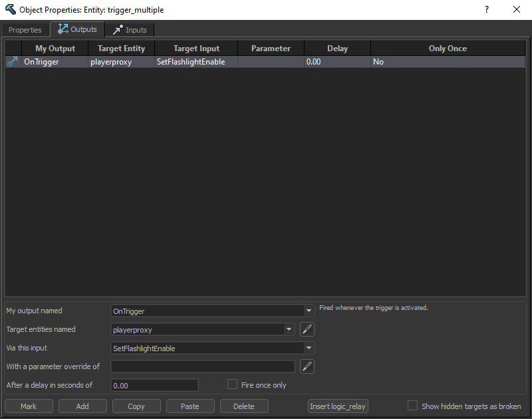Expand the Via this input dropdown

309,348
